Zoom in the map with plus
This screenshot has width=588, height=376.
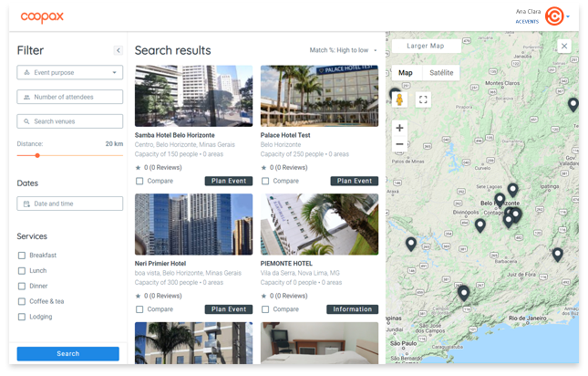click(400, 128)
